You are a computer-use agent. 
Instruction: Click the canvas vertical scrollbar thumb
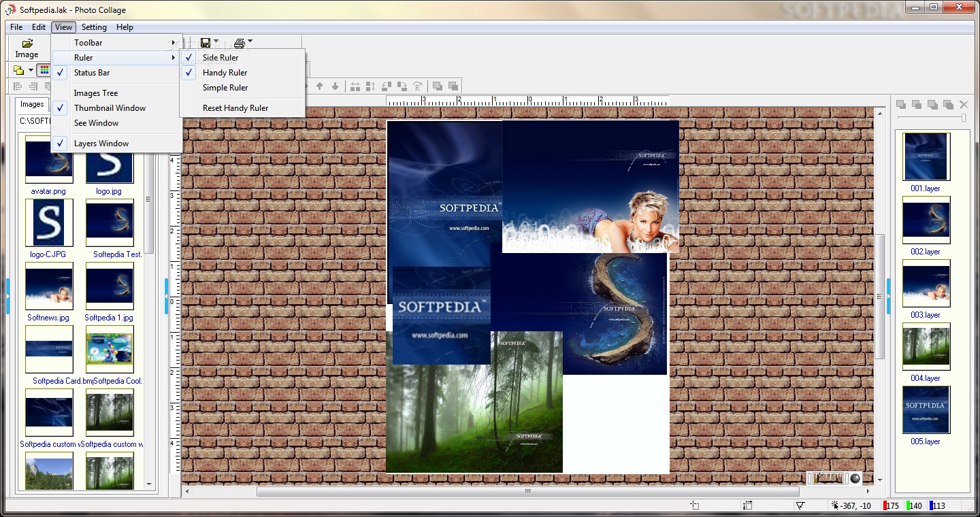coord(880,297)
